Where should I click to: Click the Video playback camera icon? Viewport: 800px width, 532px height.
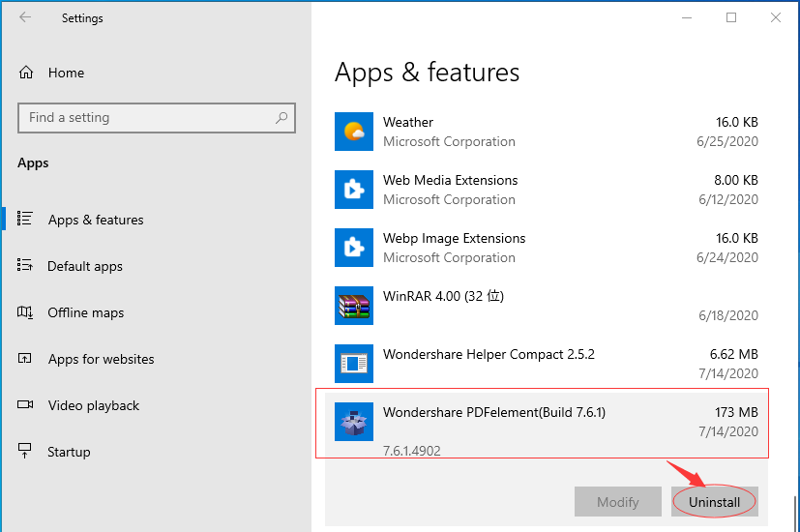coord(25,404)
